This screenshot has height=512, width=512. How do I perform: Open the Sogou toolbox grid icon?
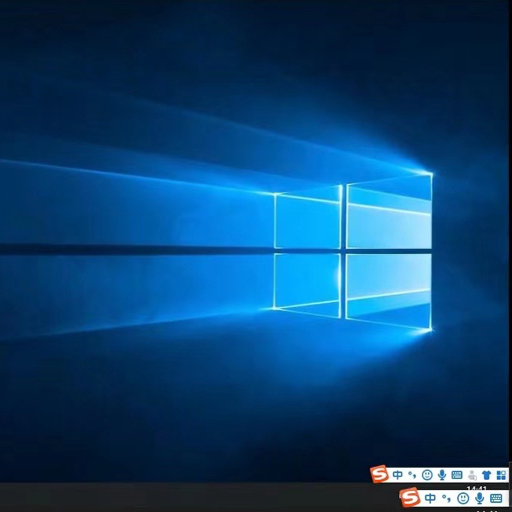coord(501,474)
